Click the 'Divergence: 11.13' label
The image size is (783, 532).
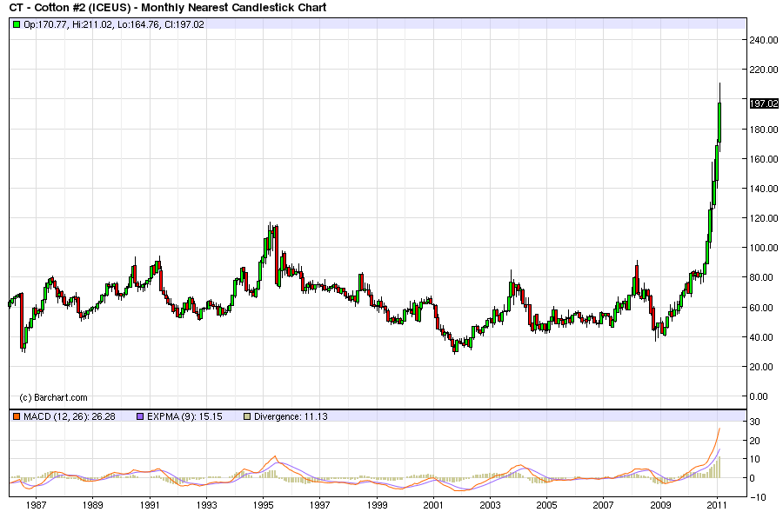point(291,416)
